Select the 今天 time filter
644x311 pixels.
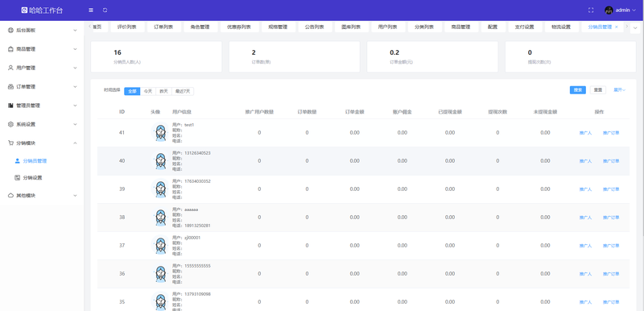point(148,91)
